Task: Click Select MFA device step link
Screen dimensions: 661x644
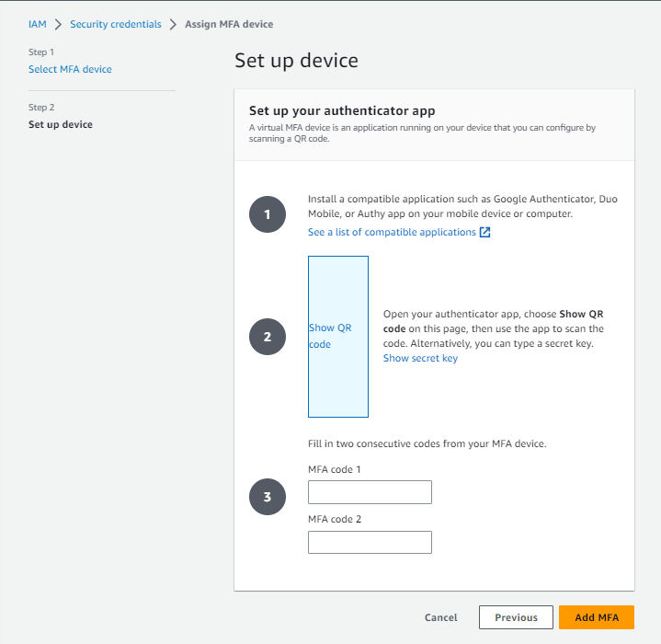Action: click(x=70, y=69)
